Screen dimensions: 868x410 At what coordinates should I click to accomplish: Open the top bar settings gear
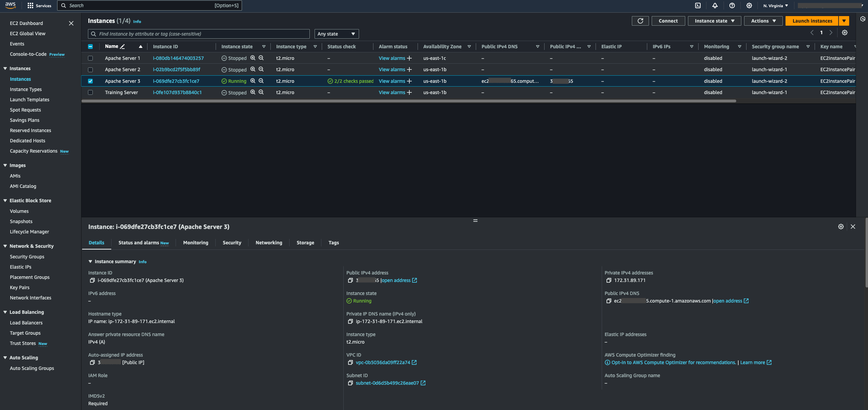tap(749, 5)
